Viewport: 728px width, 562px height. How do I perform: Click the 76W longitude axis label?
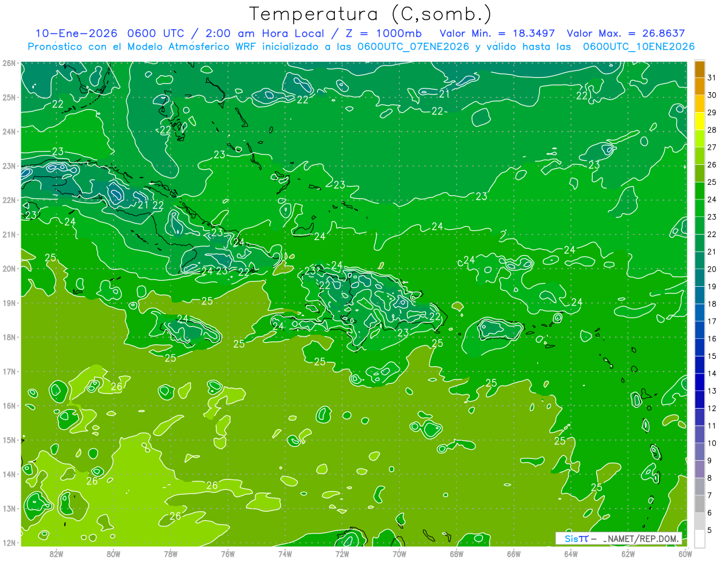click(227, 554)
